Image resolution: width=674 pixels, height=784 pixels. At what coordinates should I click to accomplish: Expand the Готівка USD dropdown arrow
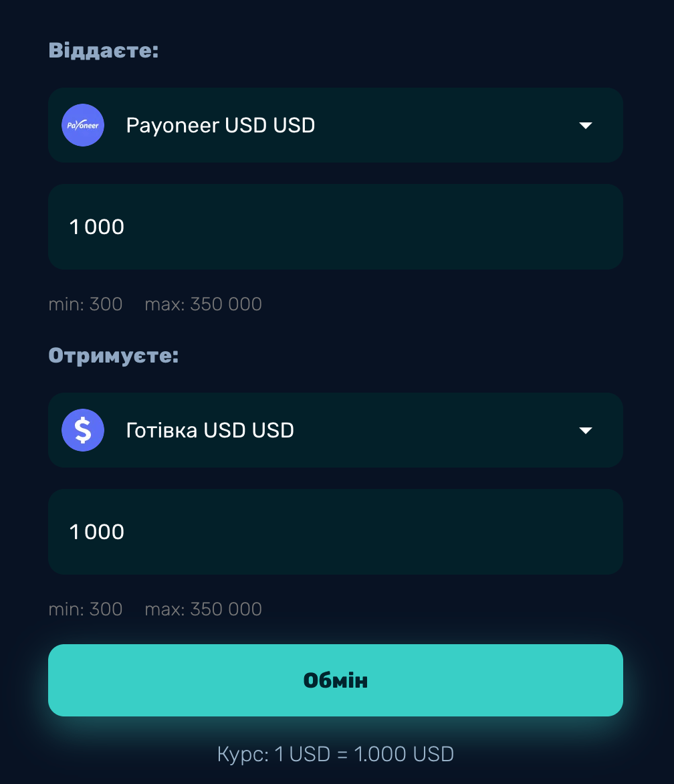pyautogui.click(x=586, y=431)
